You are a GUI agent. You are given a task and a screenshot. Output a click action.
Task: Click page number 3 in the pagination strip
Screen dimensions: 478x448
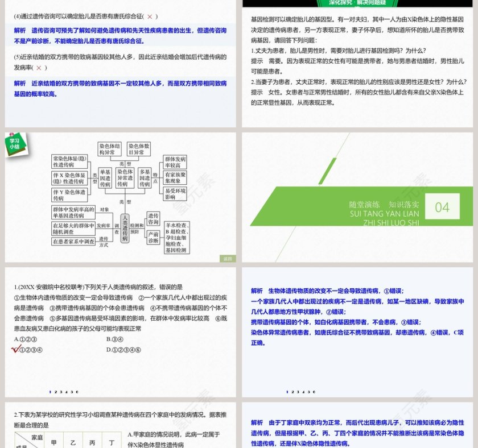[x=60, y=391]
